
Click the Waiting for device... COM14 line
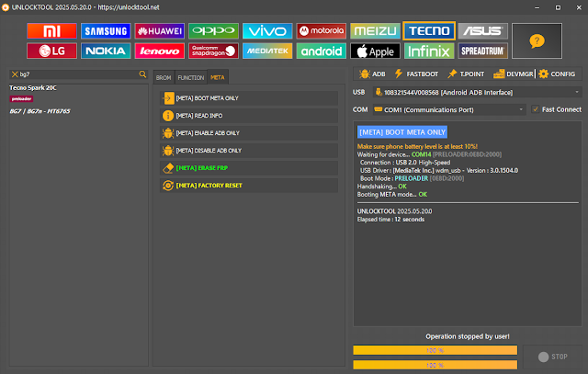point(429,154)
